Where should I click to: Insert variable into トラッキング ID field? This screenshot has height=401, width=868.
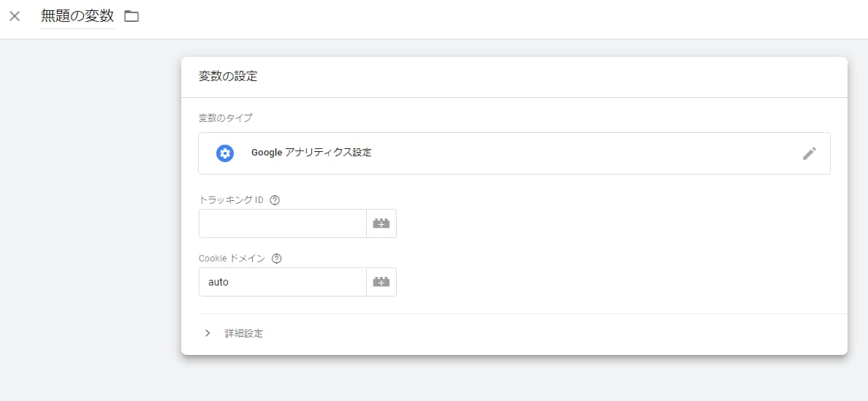tap(381, 224)
